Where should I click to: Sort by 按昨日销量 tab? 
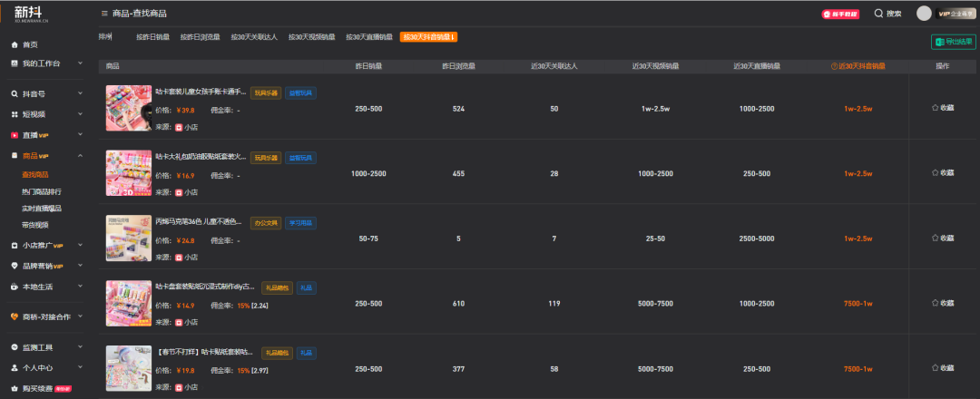click(x=152, y=37)
